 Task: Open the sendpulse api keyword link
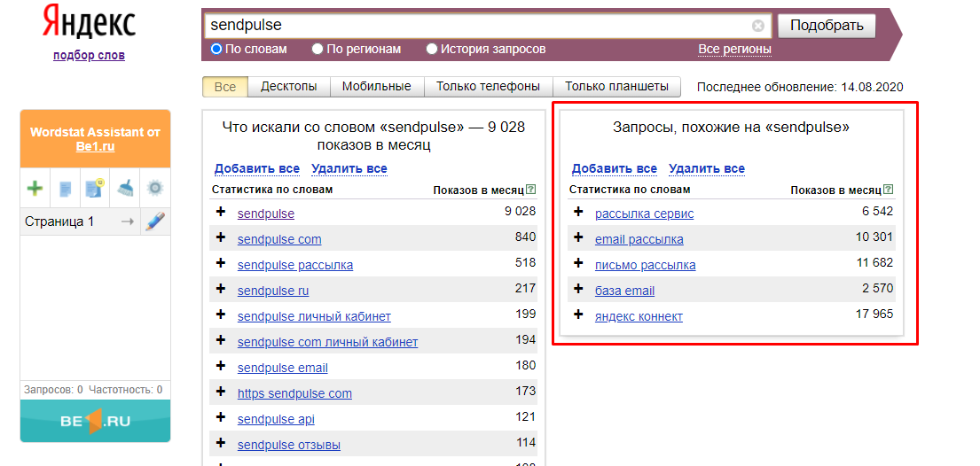click(x=276, y=420)
